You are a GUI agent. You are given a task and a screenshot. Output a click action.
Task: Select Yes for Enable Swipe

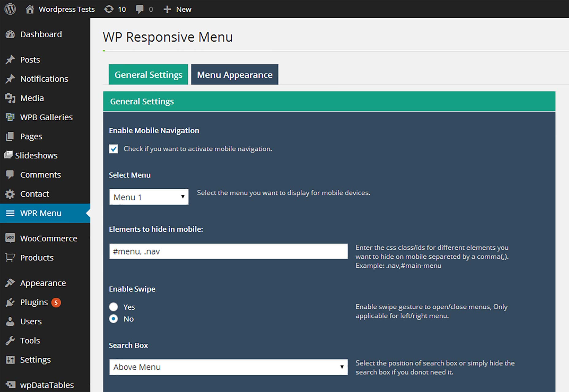pyautogui.click(x=113, y=307)
